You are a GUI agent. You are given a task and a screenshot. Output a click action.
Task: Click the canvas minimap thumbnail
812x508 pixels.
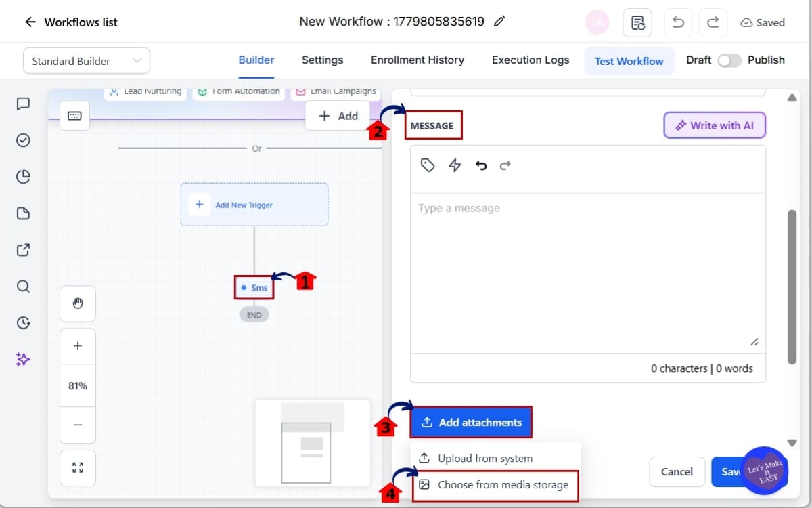(x=313, y=442)
